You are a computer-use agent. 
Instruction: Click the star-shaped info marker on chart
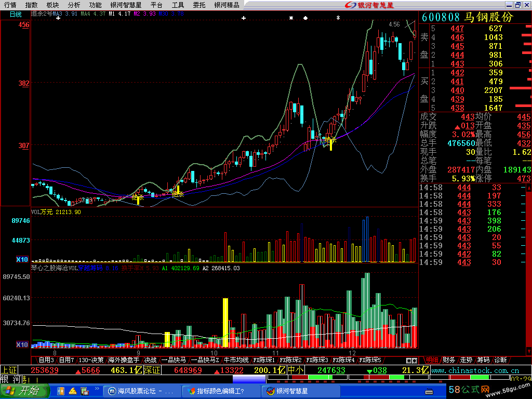click(291, 18)
